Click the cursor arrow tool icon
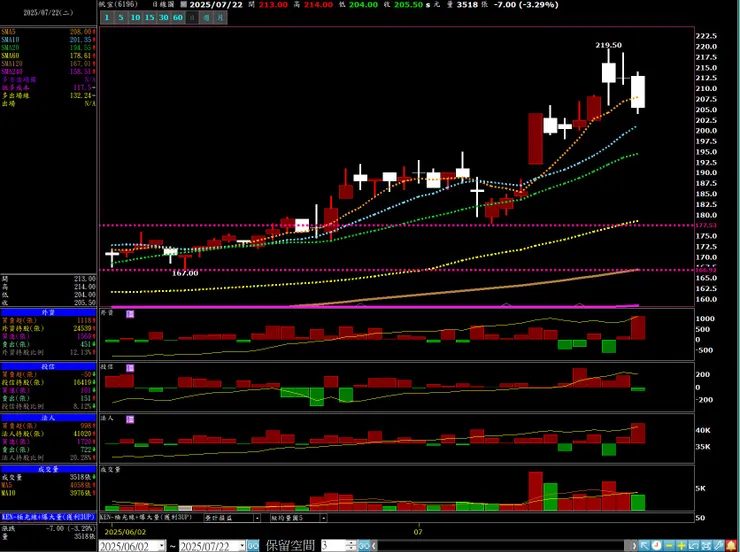740x552 pixels. (644, 545)
